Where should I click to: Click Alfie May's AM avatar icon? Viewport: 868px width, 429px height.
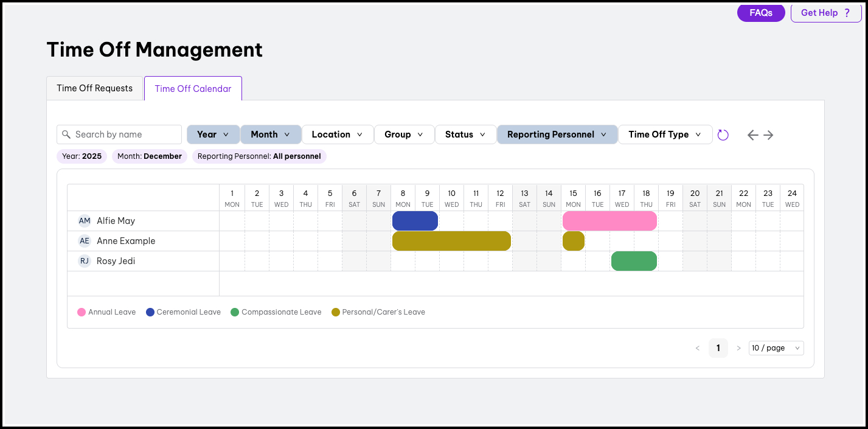click(x=85, y=221)
